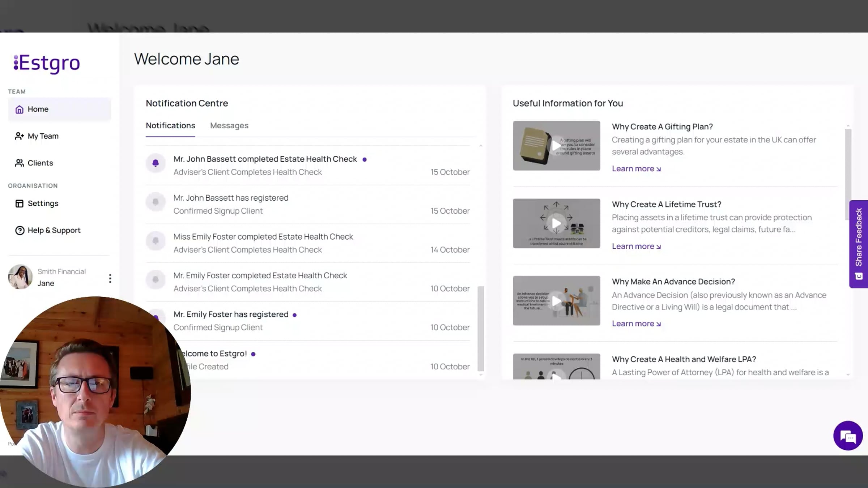Learn more about Lifetime Trust
This screenshot has width=868, height=488.
click(636, 247)
